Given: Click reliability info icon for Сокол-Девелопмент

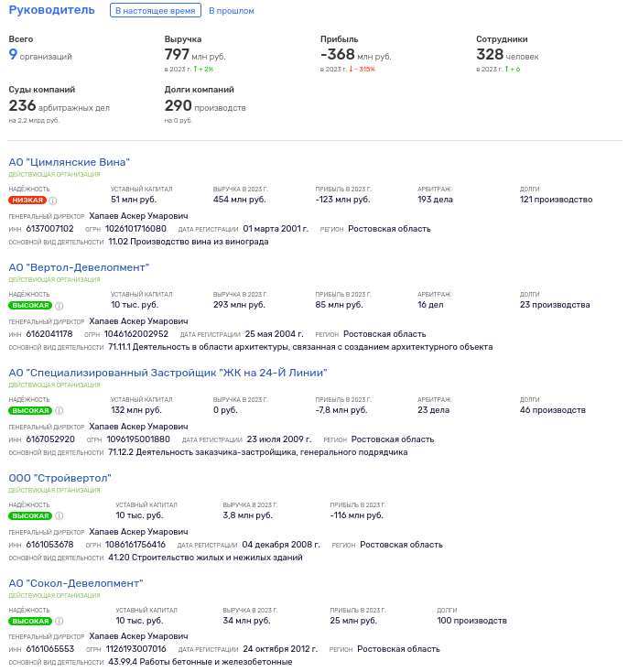Looking at the screenshot, I should click(60, 622).
